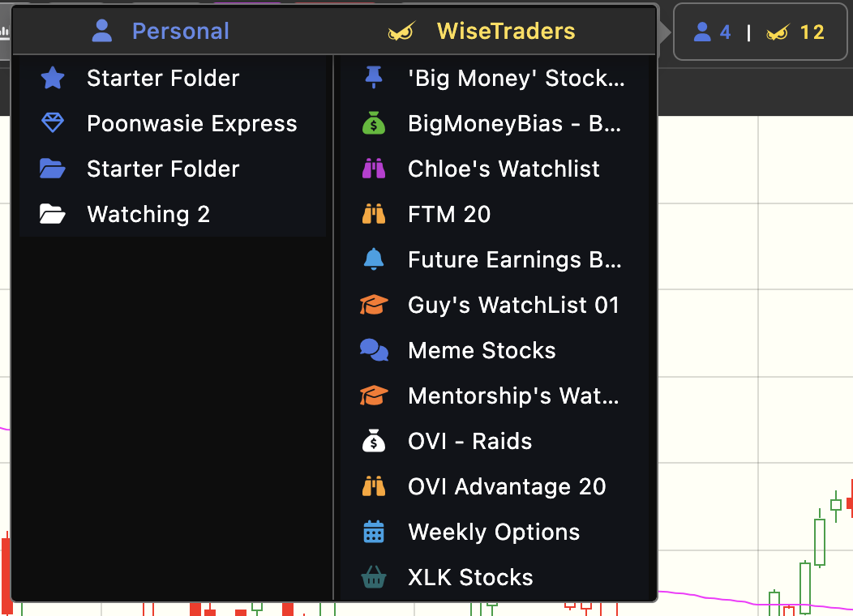This screenshot has height=616, width=853.
Task: Click the graduation cap icon for Guy's WatchList 01
Action: [373, 306]
